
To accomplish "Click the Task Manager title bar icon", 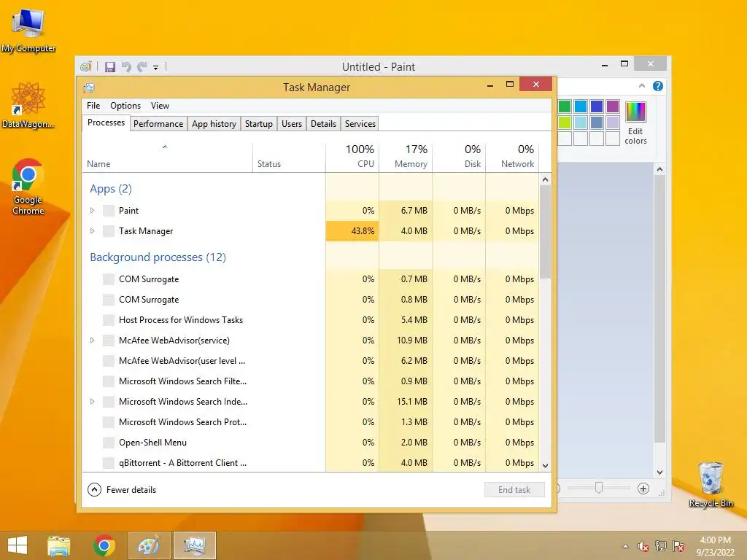I will 89,87.
